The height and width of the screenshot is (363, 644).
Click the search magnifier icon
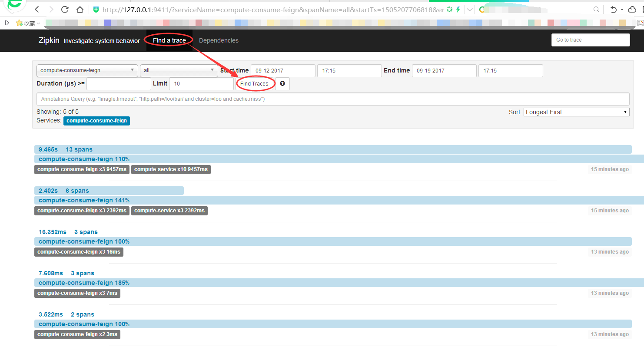(596, 10)
